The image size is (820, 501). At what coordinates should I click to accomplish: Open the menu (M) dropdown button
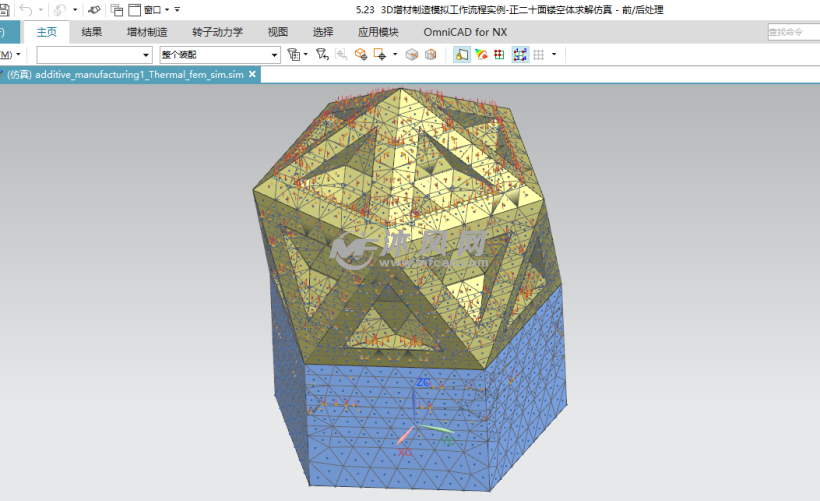click(x=11, y=54)
